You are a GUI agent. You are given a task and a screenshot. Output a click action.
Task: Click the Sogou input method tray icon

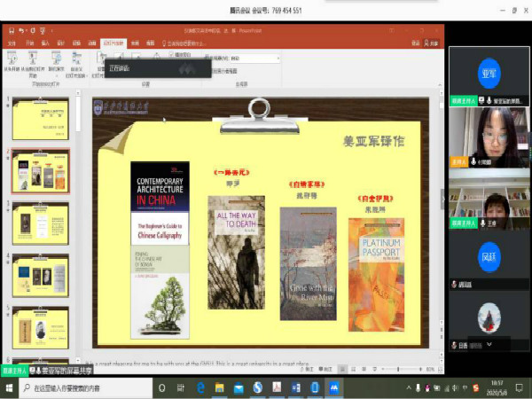tap(476, 387)
